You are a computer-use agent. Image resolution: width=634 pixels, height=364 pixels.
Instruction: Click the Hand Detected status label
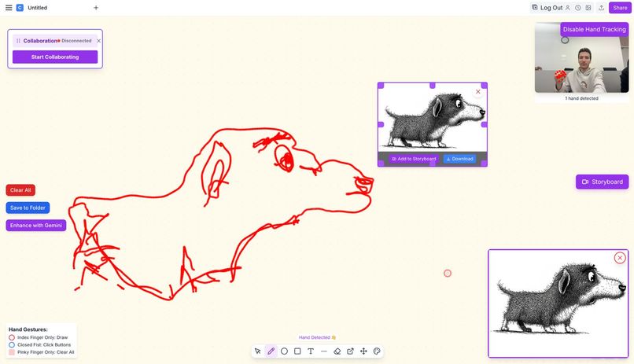(x=317, y=337)
